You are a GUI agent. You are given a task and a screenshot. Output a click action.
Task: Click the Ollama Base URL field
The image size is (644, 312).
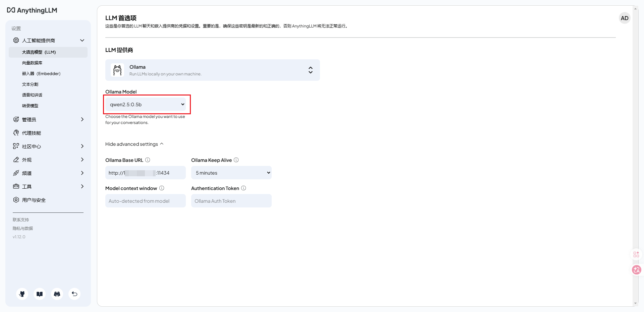tap(145, 173)
